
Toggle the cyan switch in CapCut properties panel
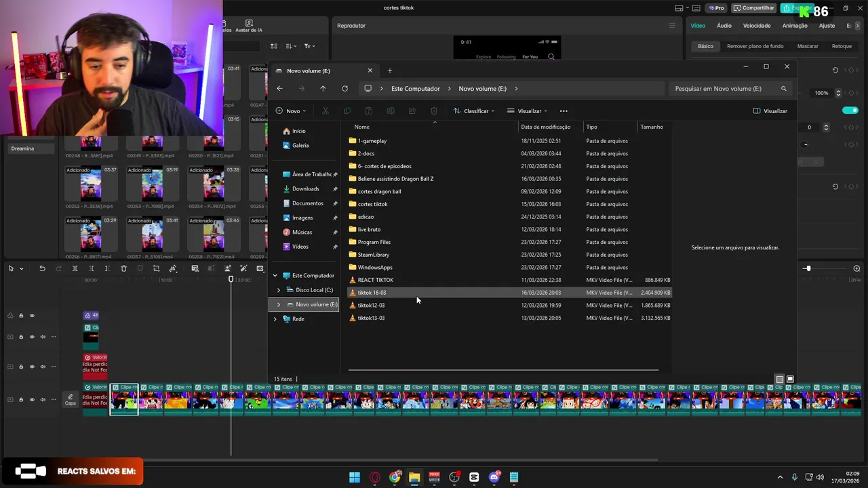click(x=850, y=110)
